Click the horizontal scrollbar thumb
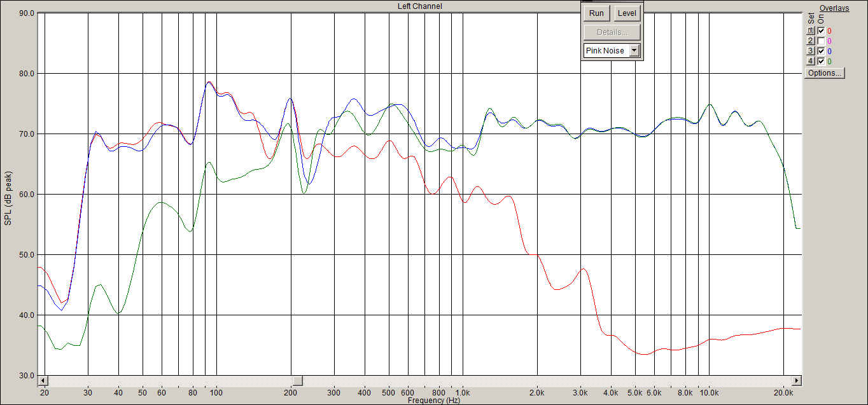 coord(297,381)
